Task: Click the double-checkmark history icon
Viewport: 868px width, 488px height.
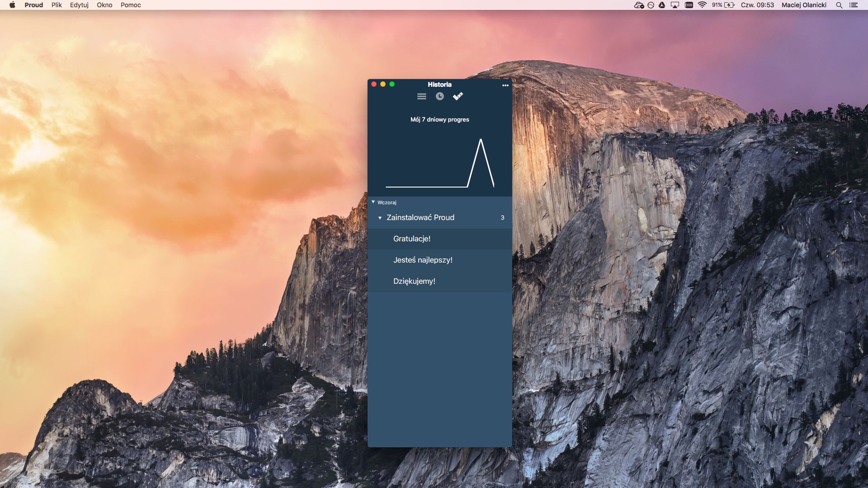Action: [x=458, y=96]
